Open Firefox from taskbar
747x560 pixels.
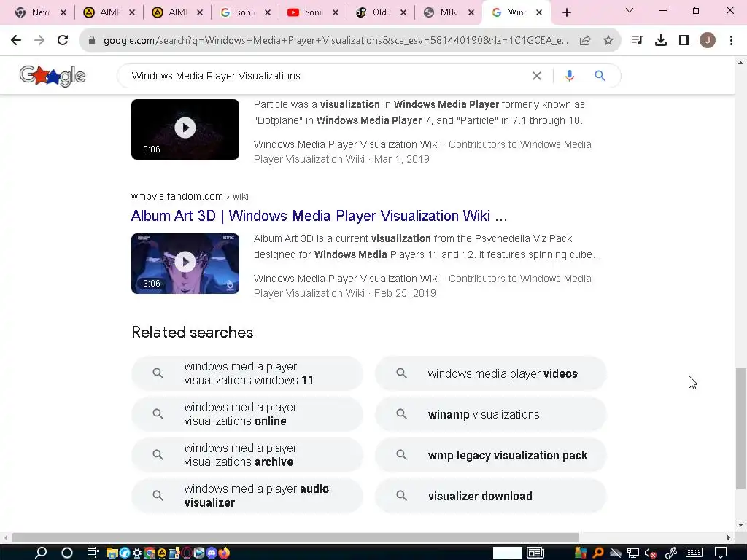click(x=224, y=553)
